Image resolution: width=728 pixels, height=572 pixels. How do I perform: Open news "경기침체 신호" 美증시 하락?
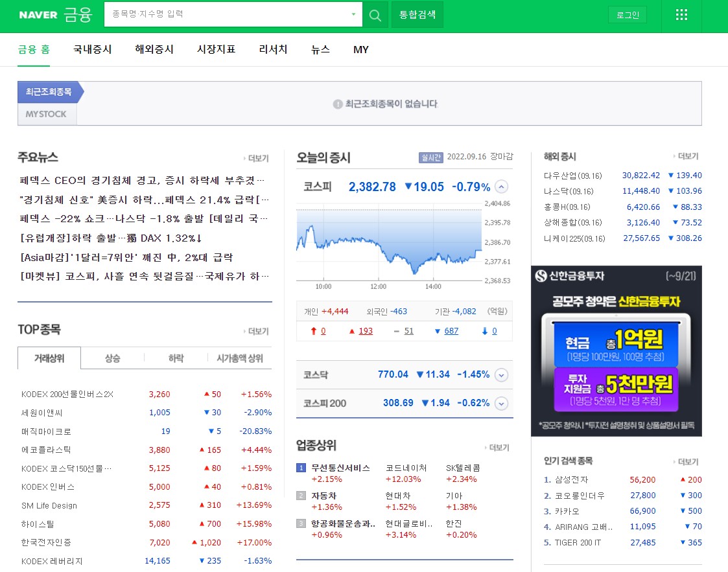(144, 200)
